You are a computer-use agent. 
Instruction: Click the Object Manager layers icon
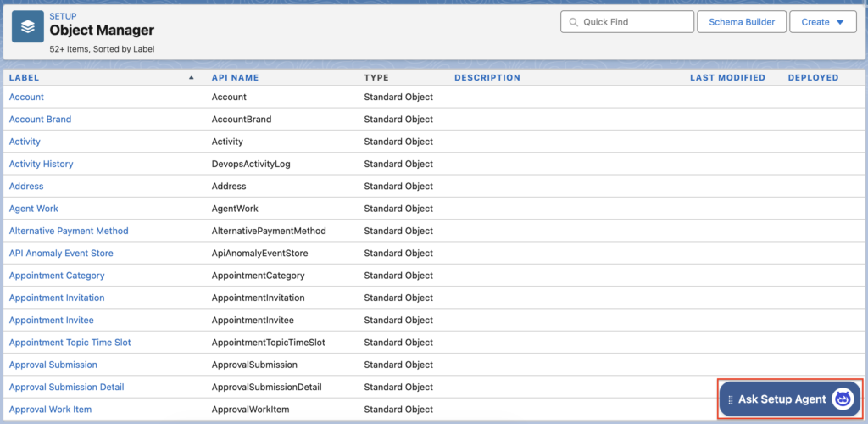pyautogui.click(x=28, y=26)
